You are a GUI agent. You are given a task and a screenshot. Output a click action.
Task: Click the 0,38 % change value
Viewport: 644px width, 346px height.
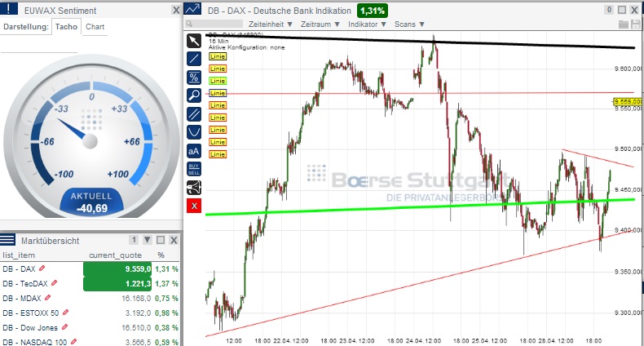[167, 328]
